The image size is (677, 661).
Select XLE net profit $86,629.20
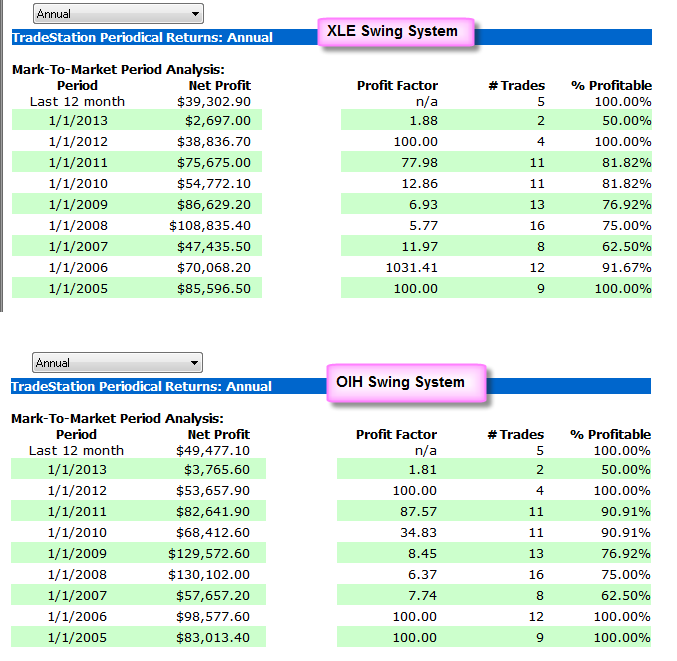tap(214, 205)
